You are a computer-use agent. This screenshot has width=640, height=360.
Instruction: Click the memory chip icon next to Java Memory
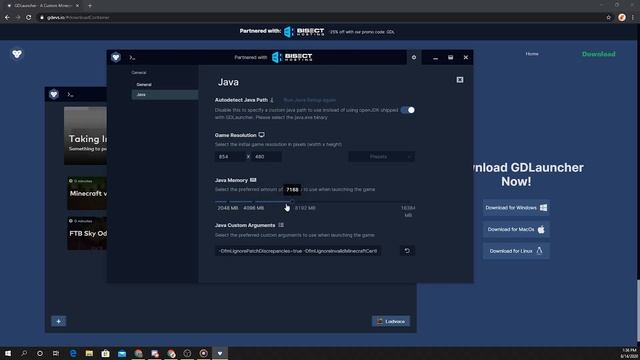[253, 180]
